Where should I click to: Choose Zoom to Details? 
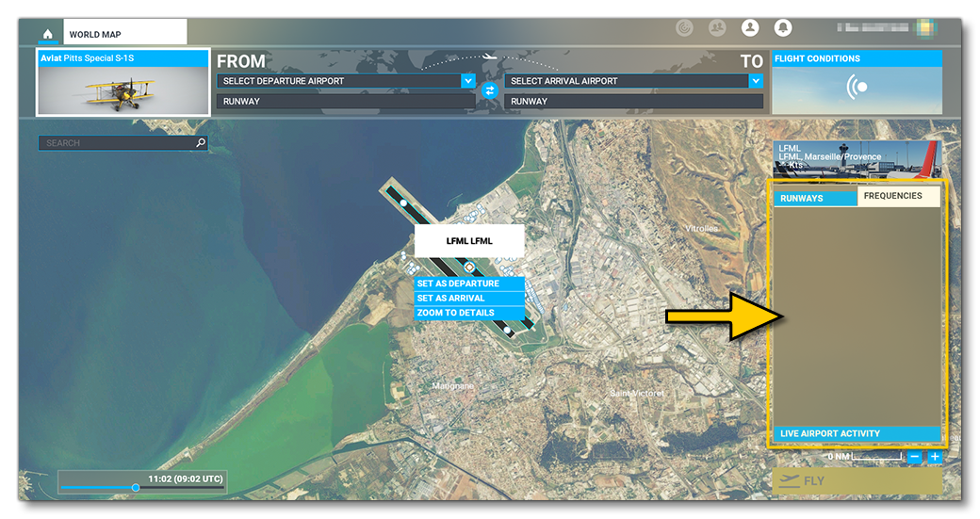(x=469, y=313)
